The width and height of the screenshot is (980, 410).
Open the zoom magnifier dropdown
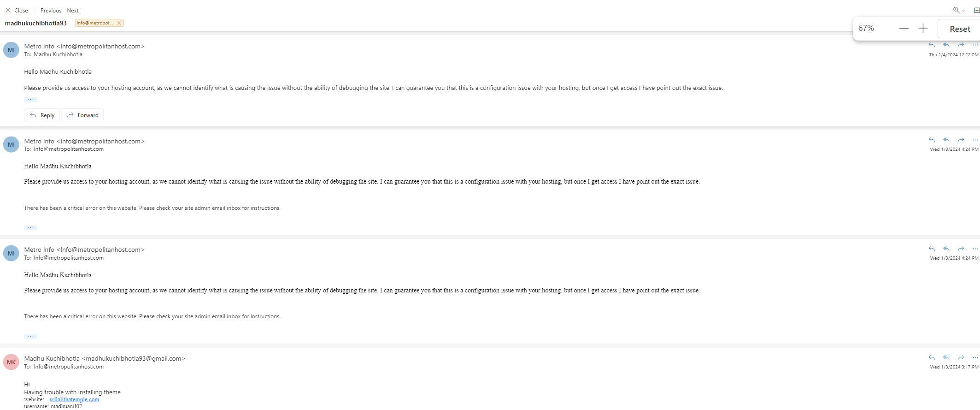(x=959, y=10)
